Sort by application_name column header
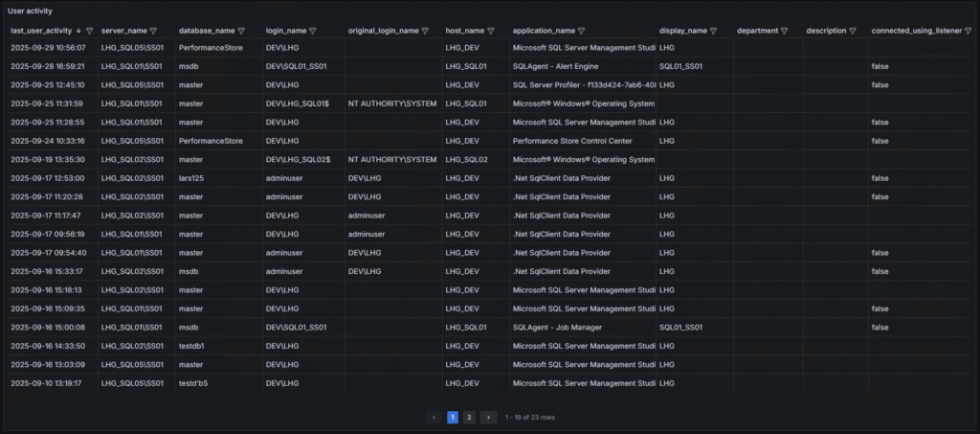This screenshot has width=980, height=434. [544, 31]
